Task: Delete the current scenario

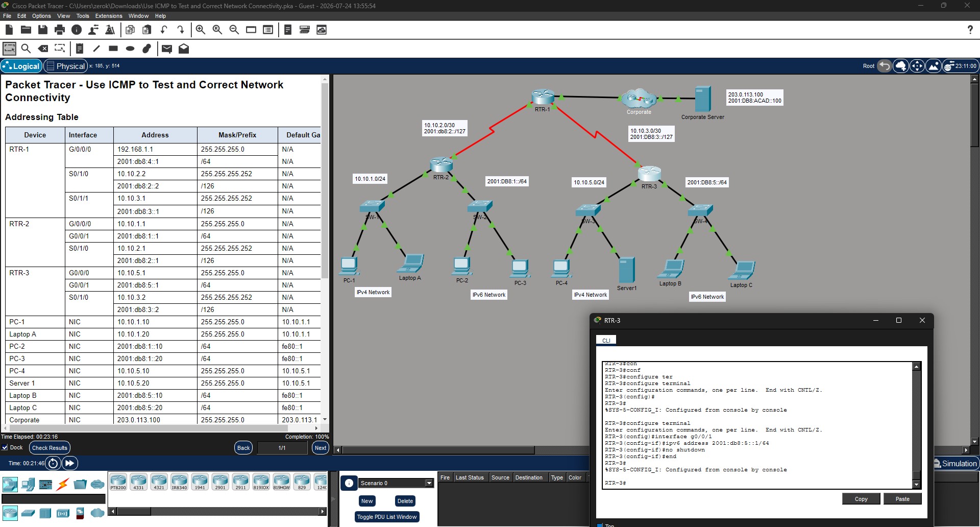Action: (405, 501)
